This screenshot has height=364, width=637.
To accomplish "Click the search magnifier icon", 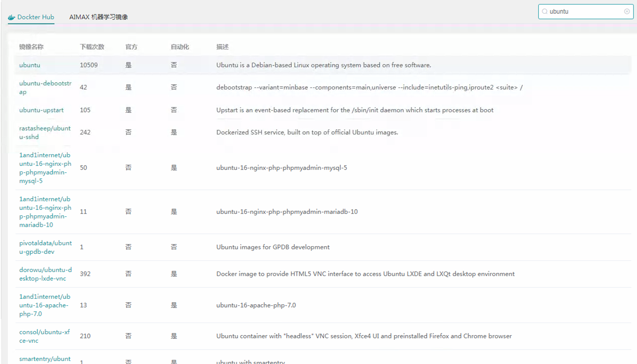I will click(544, 11).
